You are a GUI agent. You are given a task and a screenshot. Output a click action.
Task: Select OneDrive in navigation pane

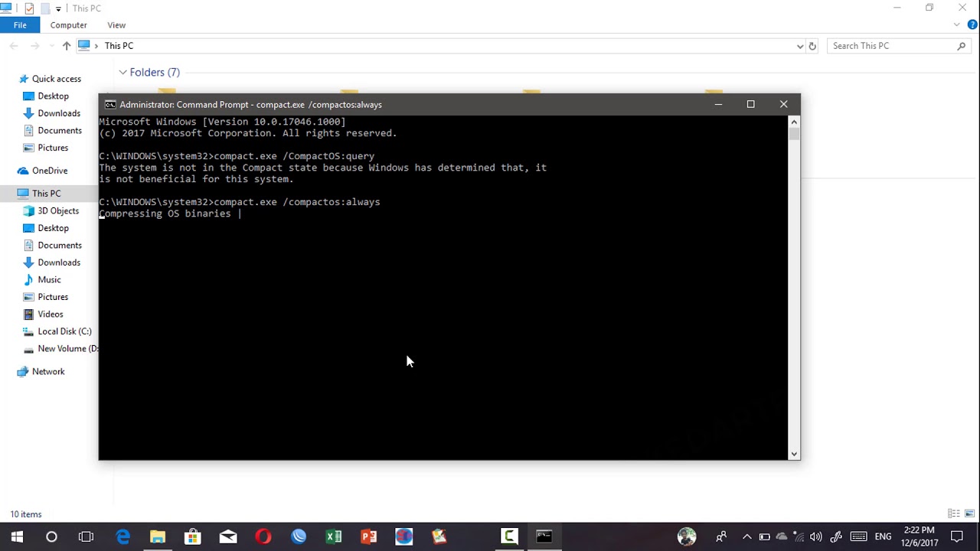tap(50, 171)
